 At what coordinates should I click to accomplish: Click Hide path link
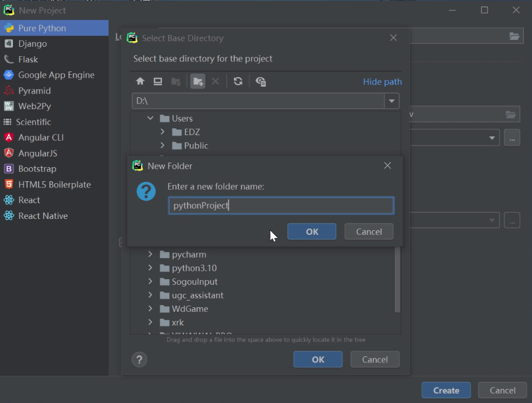coord(382,82)
